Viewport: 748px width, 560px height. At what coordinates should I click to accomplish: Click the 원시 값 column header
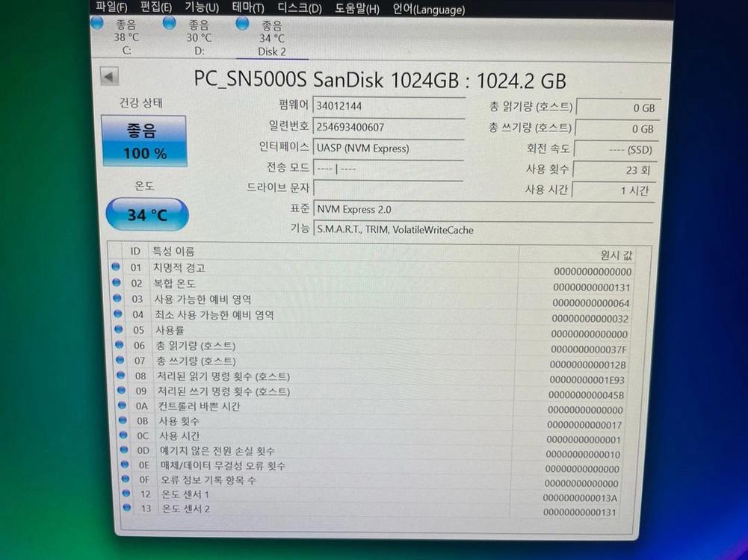click(x=616, y=255)
